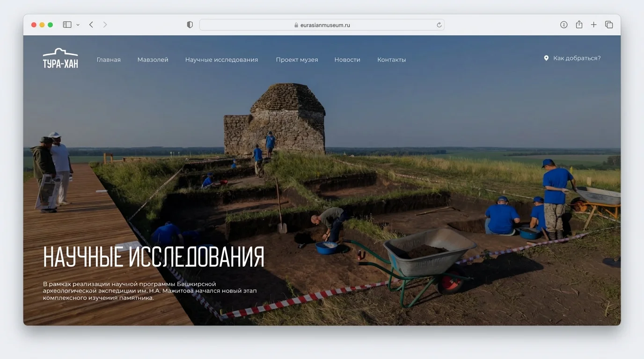Toggle the Safari sidebar icon
This screenshot has height=359, width=644.
pyautogui.click(x=67, y=25)
